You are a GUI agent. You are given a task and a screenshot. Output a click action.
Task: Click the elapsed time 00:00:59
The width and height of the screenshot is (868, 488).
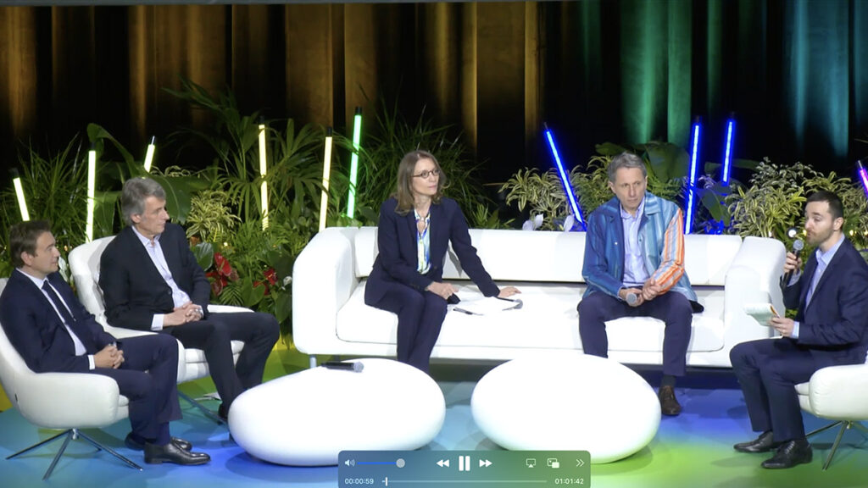click(x=359, y=481)
